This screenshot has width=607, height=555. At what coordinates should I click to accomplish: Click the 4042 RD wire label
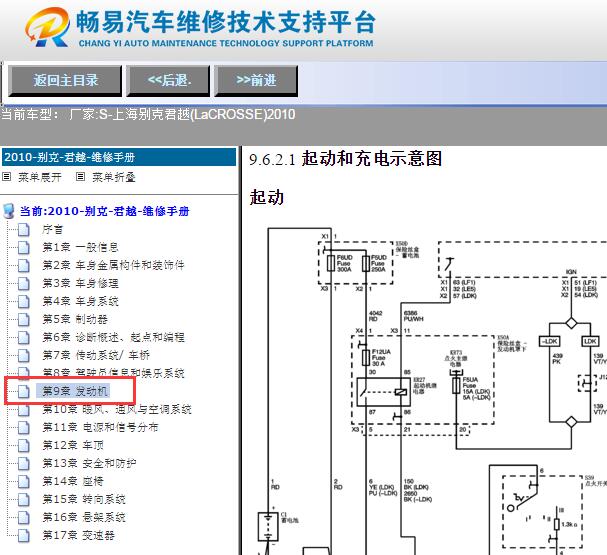coord(376,316)
